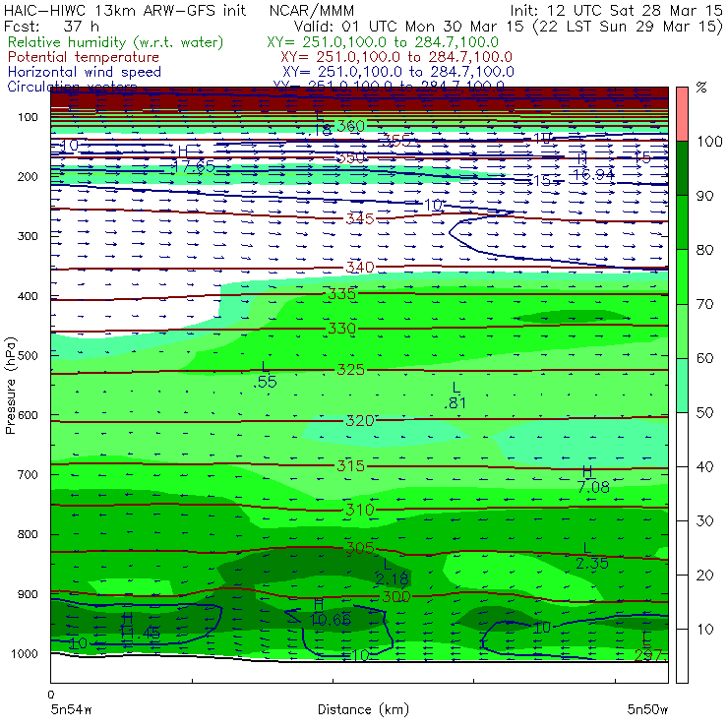Click the 345 potential temperature contour label
Screen dimensions: 728x728
tap(359, 218)
